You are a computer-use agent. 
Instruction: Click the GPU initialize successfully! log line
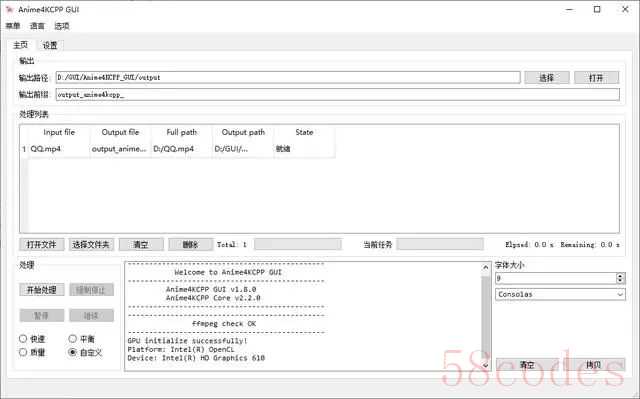(187, 341)
